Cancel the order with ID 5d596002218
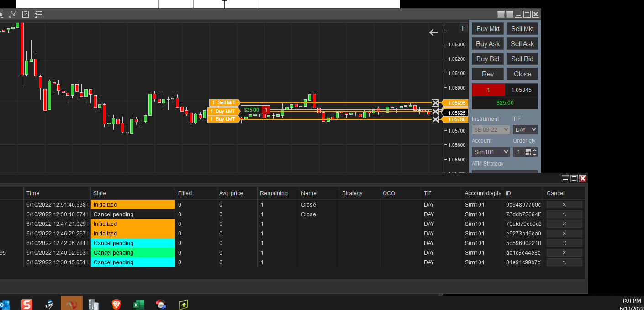The height and width of the screenshot is (310, 644). tap(564, 243)
